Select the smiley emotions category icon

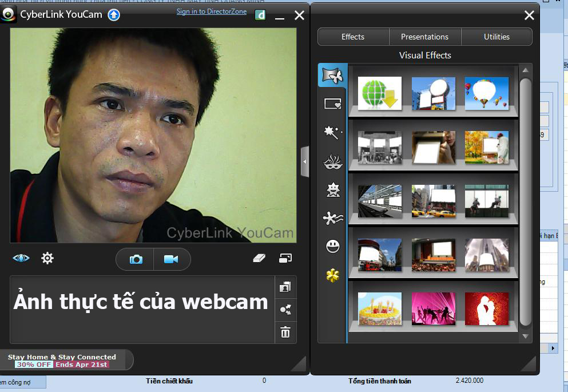[x=332, y=246]
